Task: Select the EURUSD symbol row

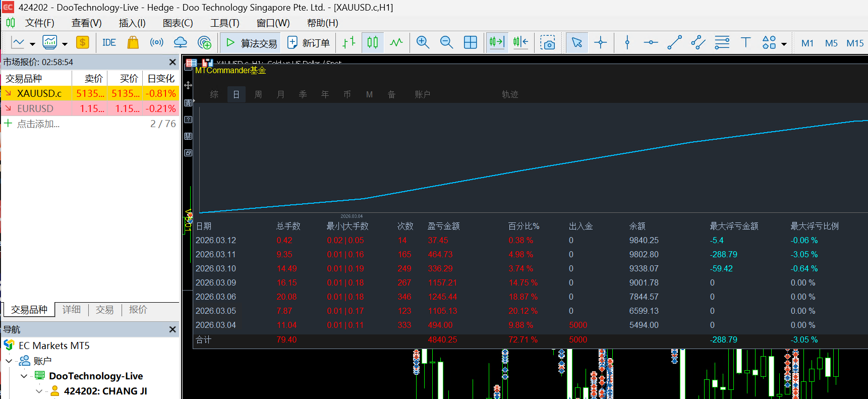Action: (90, 108)
